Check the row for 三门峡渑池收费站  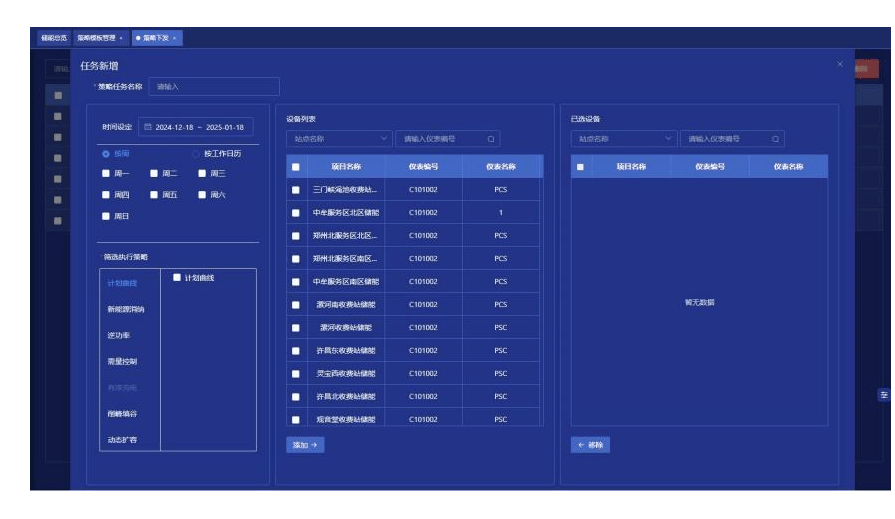(x=296, y=190)
